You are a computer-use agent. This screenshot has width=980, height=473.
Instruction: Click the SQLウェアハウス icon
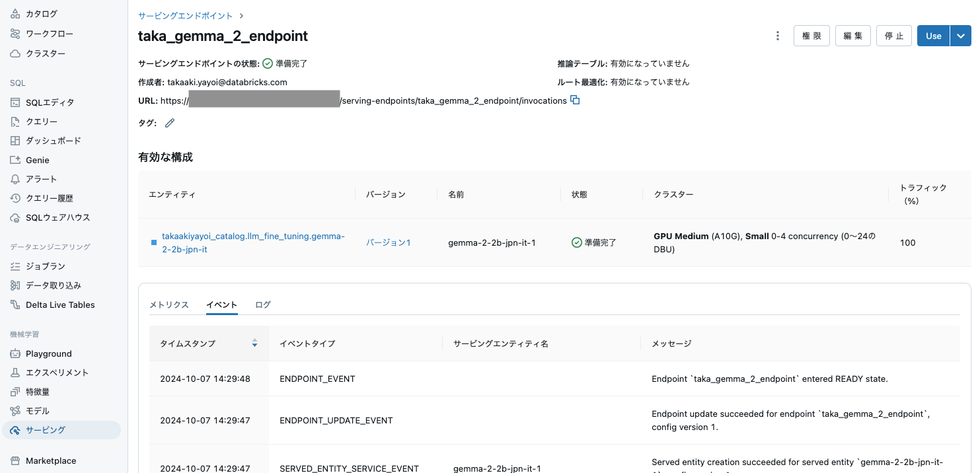16,217
